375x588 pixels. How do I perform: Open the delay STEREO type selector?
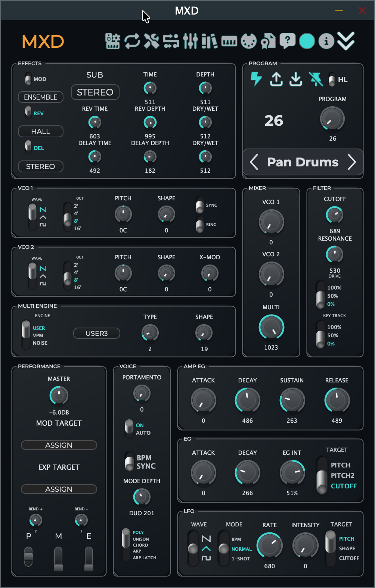click(x=41, y=166)
